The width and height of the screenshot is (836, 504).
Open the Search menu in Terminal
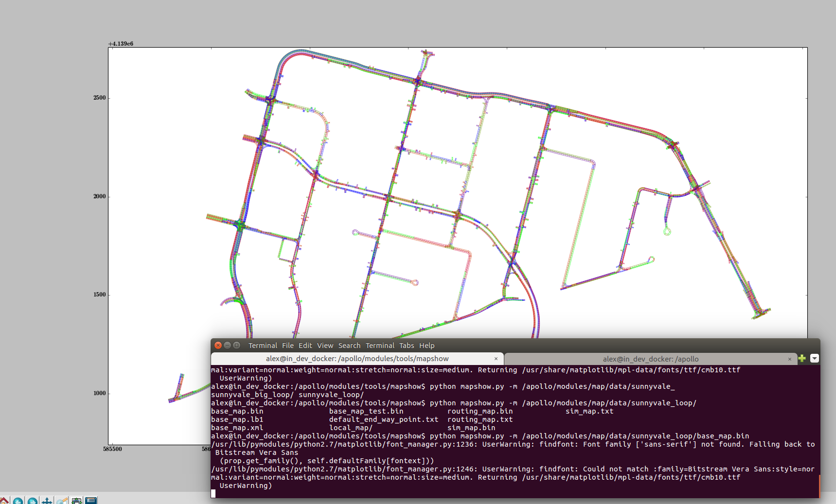point(349,346)
